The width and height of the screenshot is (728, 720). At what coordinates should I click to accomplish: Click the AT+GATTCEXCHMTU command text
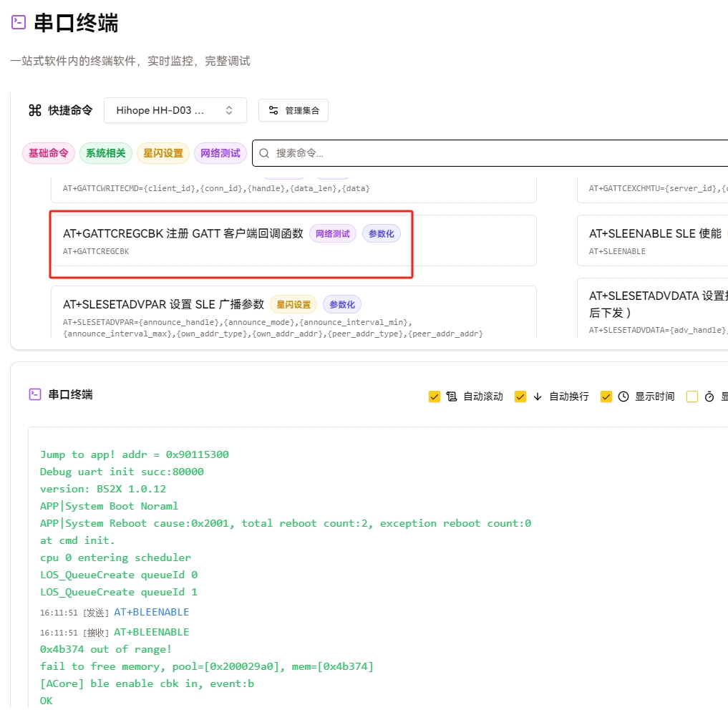pos(659,188)
